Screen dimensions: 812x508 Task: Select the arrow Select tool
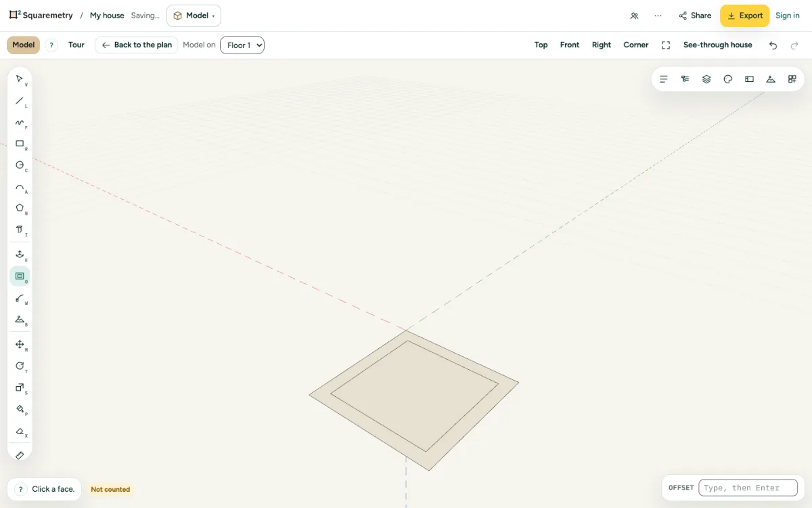click(x=20, y=79)
